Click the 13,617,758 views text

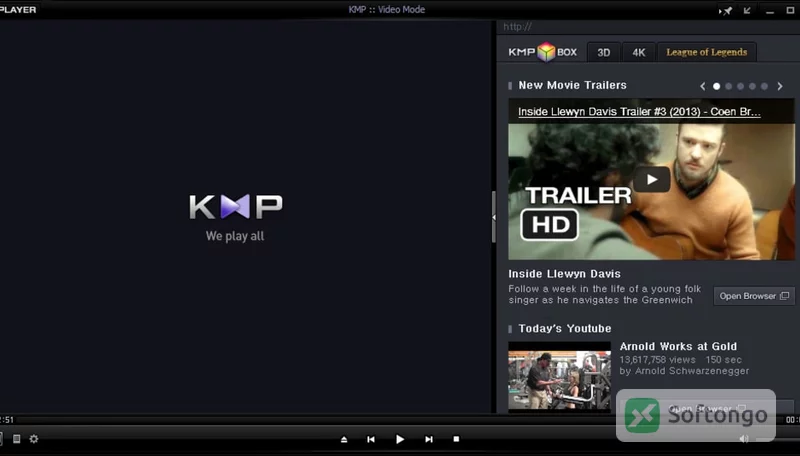658,360
